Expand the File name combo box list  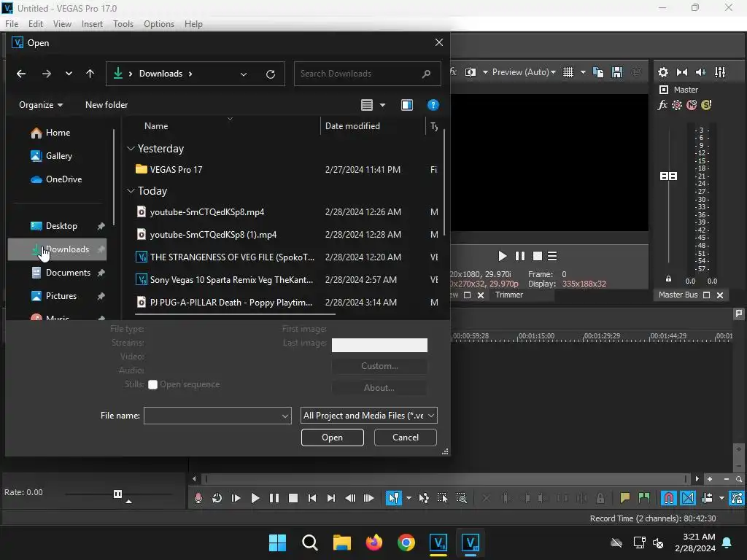[x=285, y=416]
